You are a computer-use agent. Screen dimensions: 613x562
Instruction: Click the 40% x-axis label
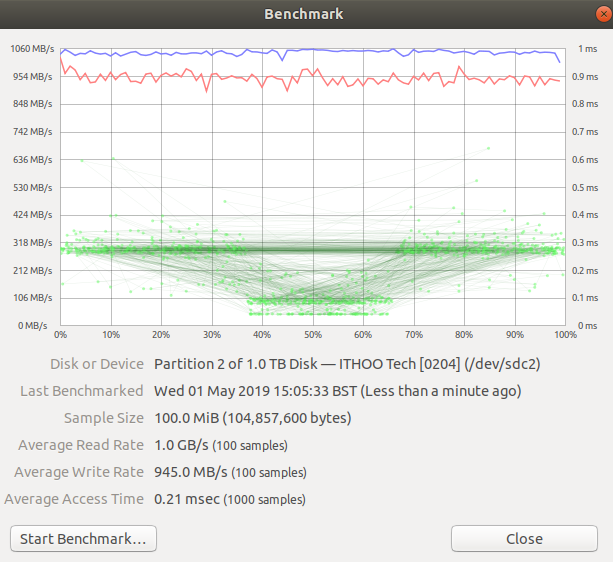tap(262, 335)
